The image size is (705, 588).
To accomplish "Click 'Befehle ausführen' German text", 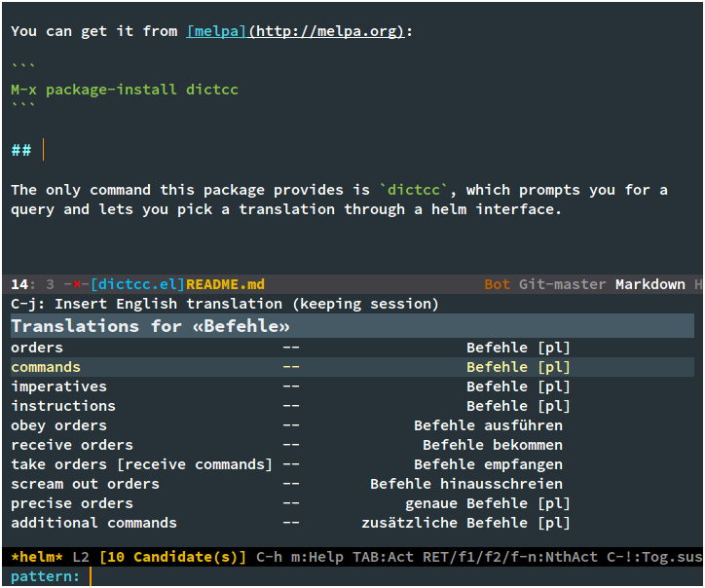I will point(488,425).
